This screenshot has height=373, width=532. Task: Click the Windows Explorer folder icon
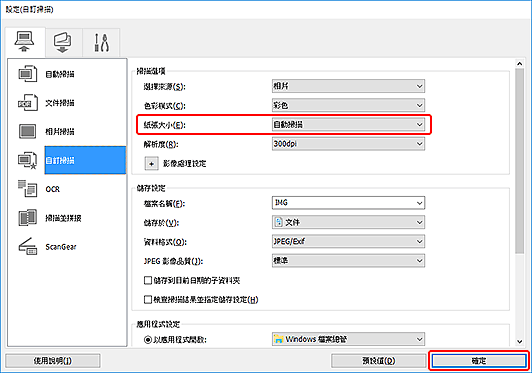pos(279,339)
